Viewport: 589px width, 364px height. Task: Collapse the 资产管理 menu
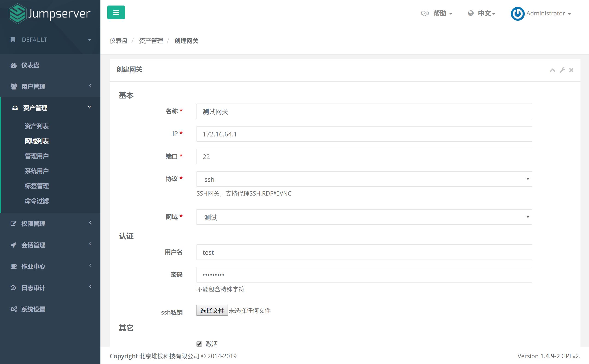click(x=50, y=108)
